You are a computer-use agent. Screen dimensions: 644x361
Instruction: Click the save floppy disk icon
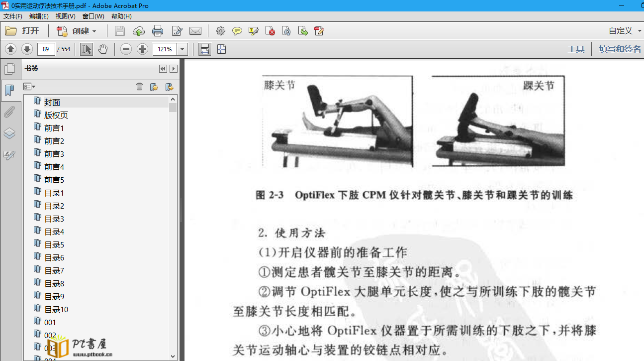[120, 31]
